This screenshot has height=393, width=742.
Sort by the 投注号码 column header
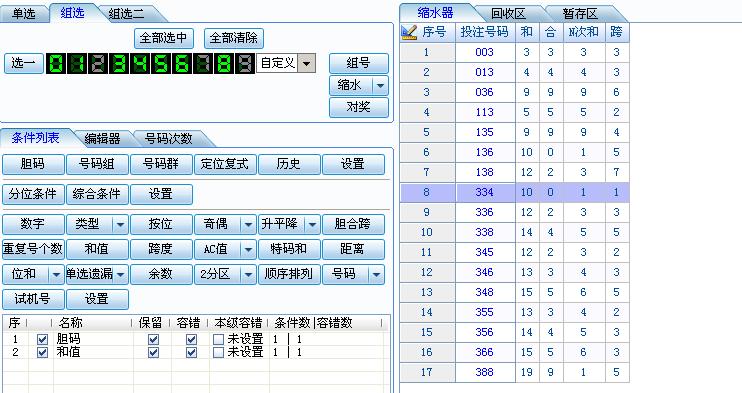point(485,32)
